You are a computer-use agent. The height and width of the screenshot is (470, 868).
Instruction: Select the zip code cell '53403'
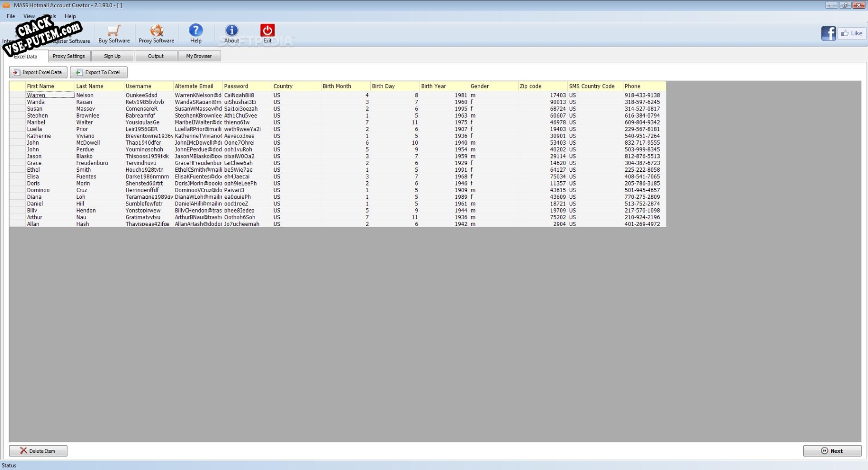tap(542, 143)
